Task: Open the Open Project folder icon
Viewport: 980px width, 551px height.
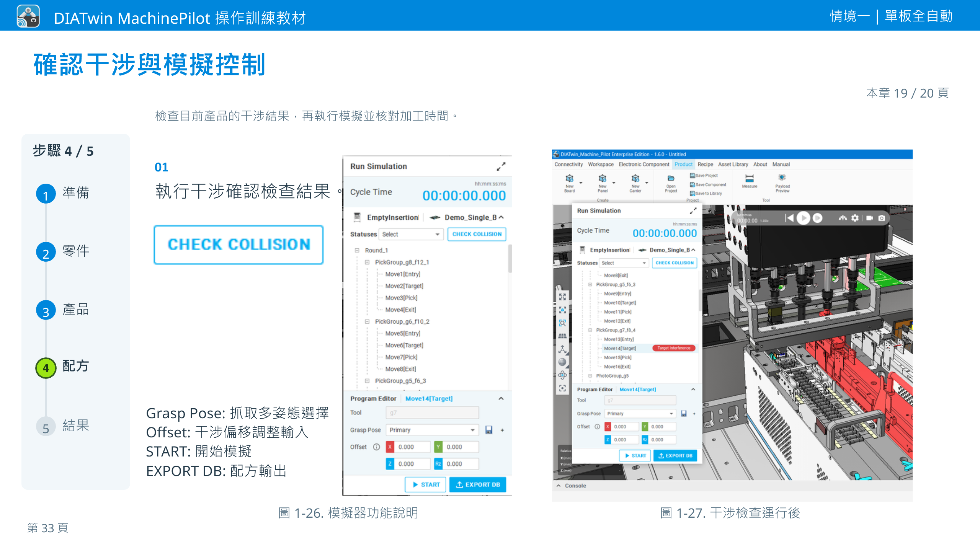Action: tap(671, 178)
